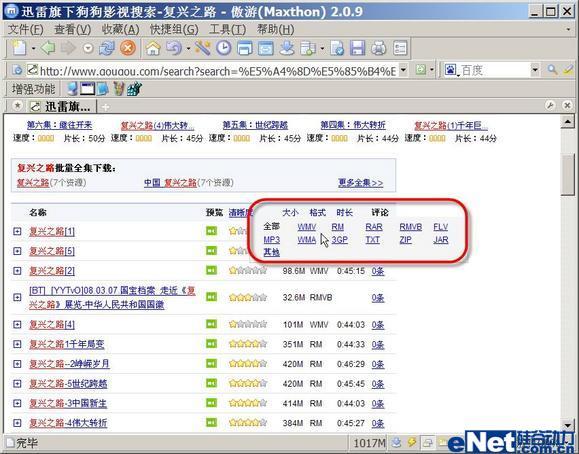
Task: Go back with the green left arrow
Action: tap(48, 48)
